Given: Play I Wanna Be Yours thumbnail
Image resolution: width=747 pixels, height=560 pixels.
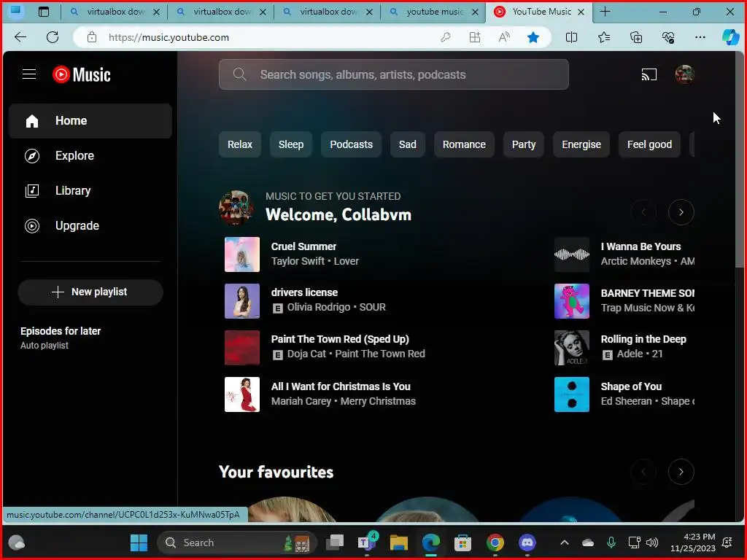Looking at the screenshot, I should 572,254.
